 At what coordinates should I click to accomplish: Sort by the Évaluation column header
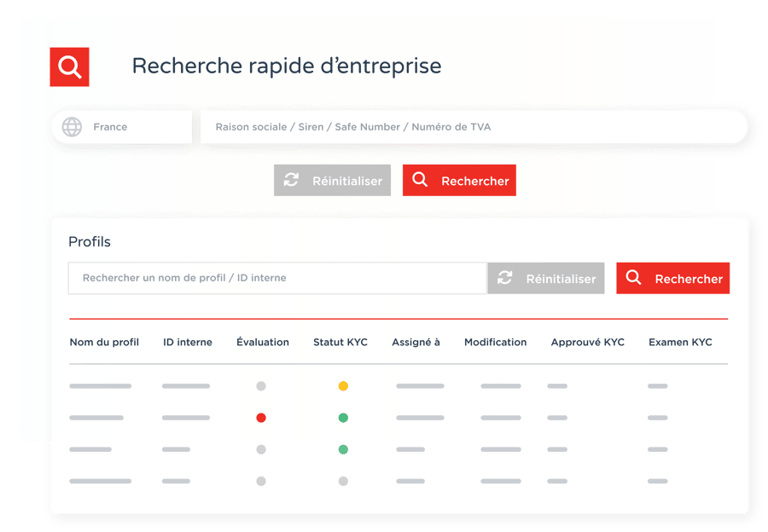tap(263, 342)
